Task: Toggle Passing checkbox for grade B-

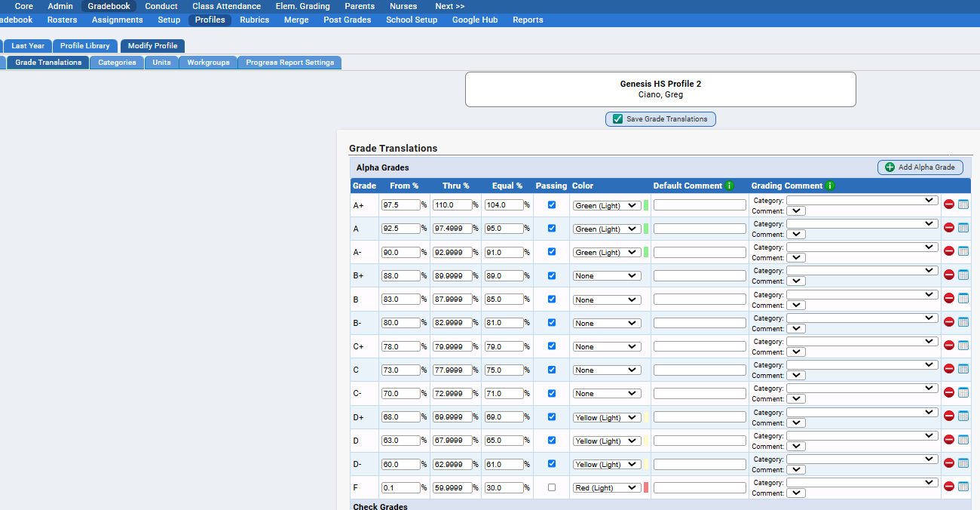Action: click(x=552, y=322)
